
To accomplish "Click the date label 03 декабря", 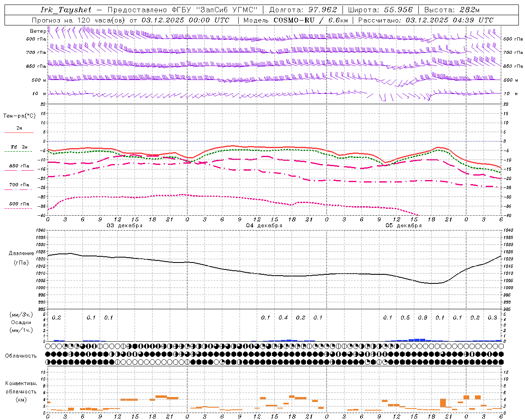I will (x=125, y=226).
